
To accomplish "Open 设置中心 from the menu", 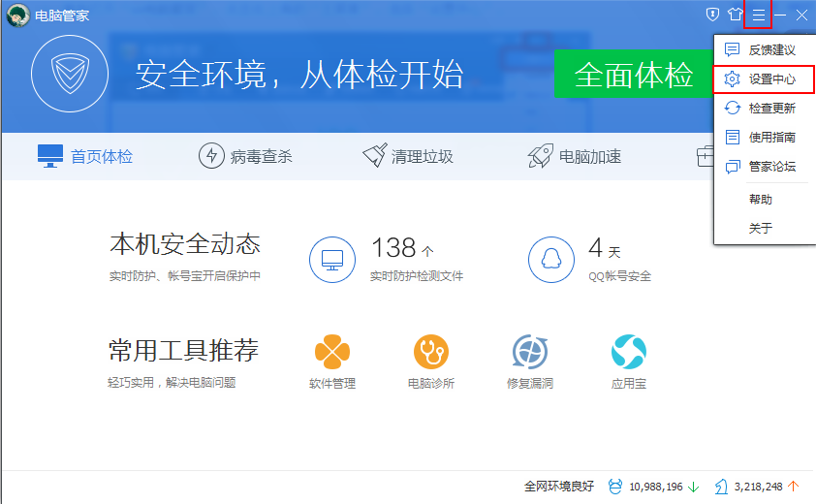I will (x=771, y=79).
